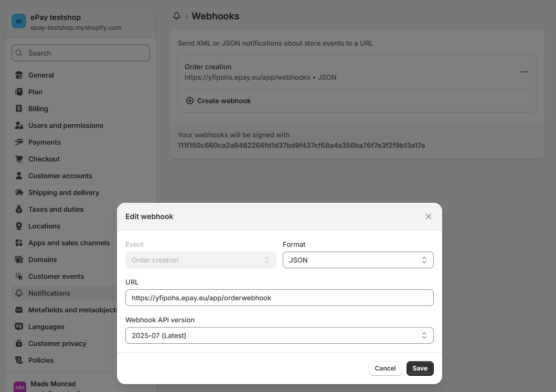Viewport: 556px width, 392px height.
Task: Click the ePay testshop store avatar
Action: click(x=19, y=21)
